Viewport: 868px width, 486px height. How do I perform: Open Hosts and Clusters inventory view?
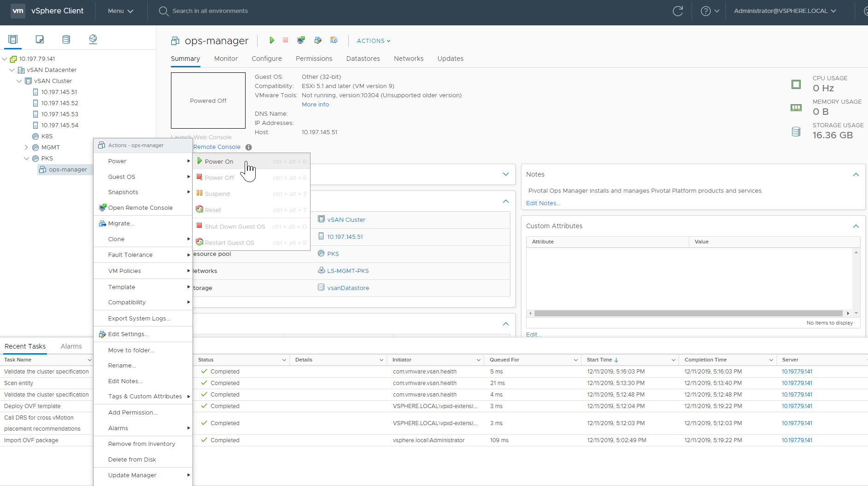pyautogui.click(x=13, y=39)
